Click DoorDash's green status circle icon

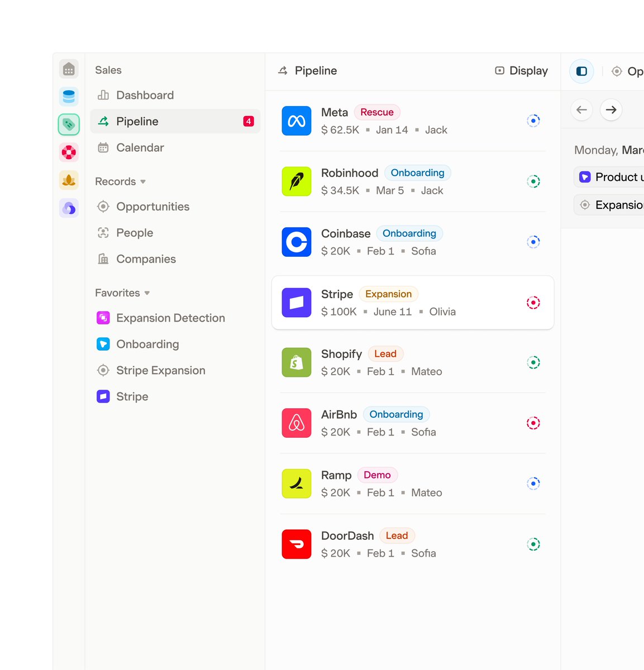[x=533, y=544]
